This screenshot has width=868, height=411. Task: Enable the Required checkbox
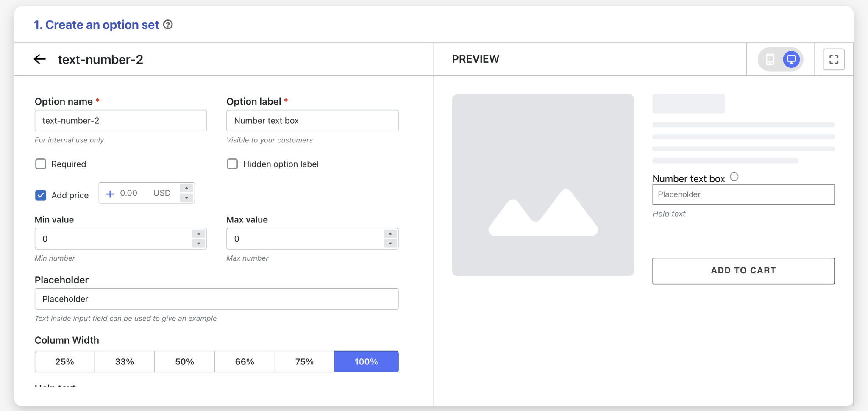pos(41,164)
